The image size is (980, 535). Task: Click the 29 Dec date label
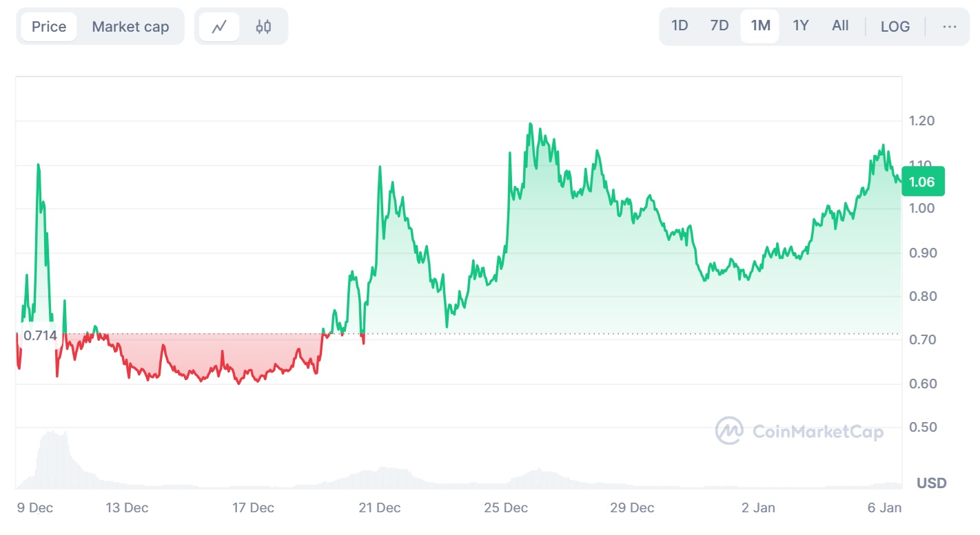(x=632, y=508)
